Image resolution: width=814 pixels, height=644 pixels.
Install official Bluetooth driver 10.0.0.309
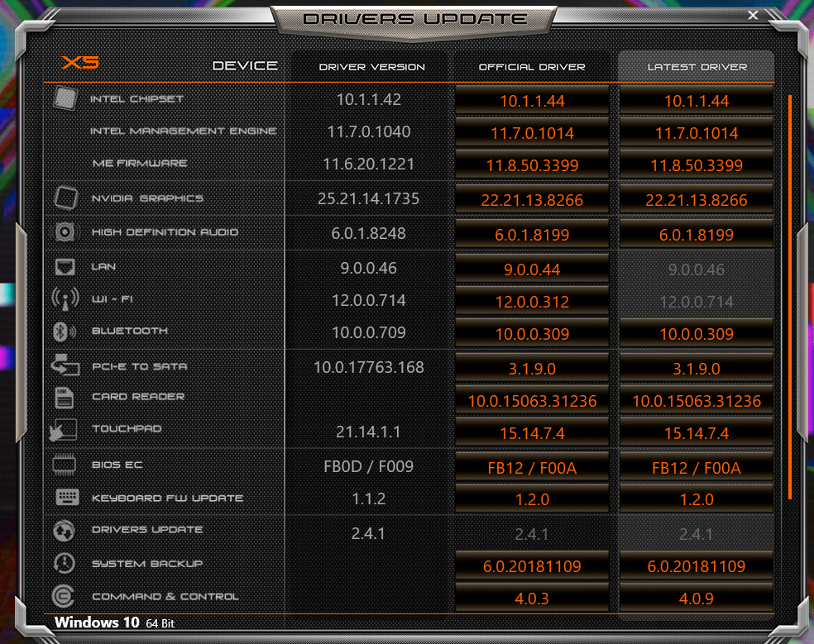(532, 333)
